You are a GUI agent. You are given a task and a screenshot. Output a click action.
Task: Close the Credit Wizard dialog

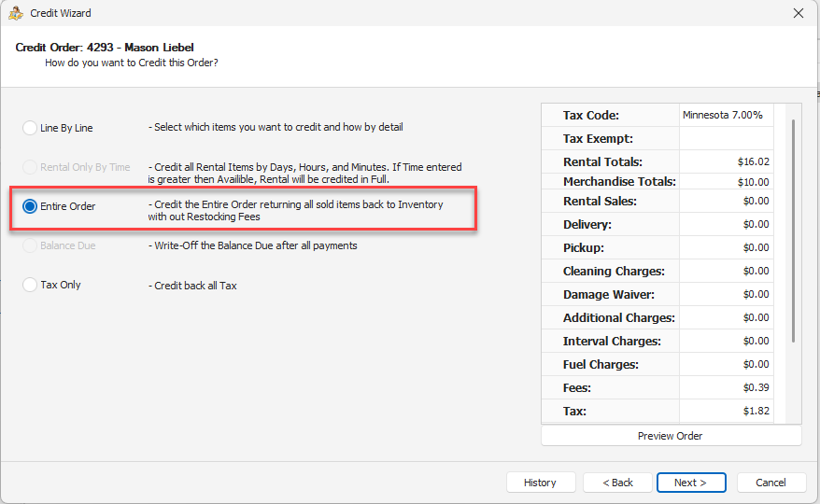(798, 13)
